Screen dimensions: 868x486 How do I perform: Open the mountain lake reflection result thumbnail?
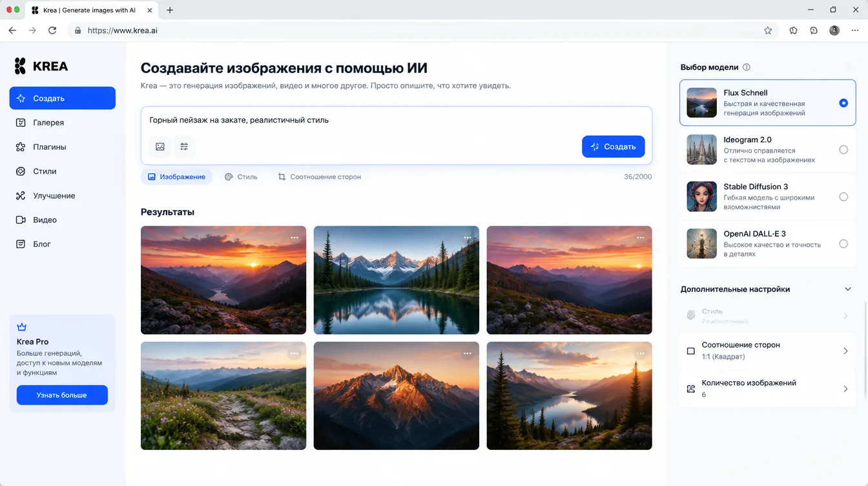[397, 280]
